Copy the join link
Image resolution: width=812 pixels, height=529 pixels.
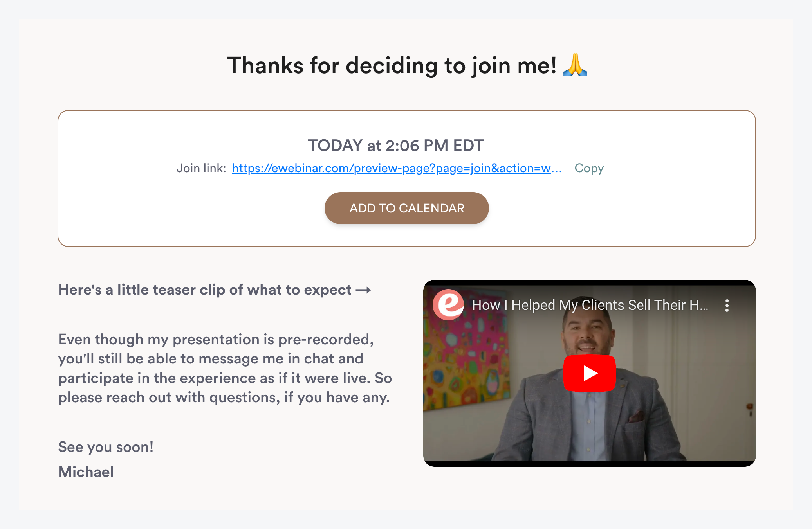coord(589,168)
